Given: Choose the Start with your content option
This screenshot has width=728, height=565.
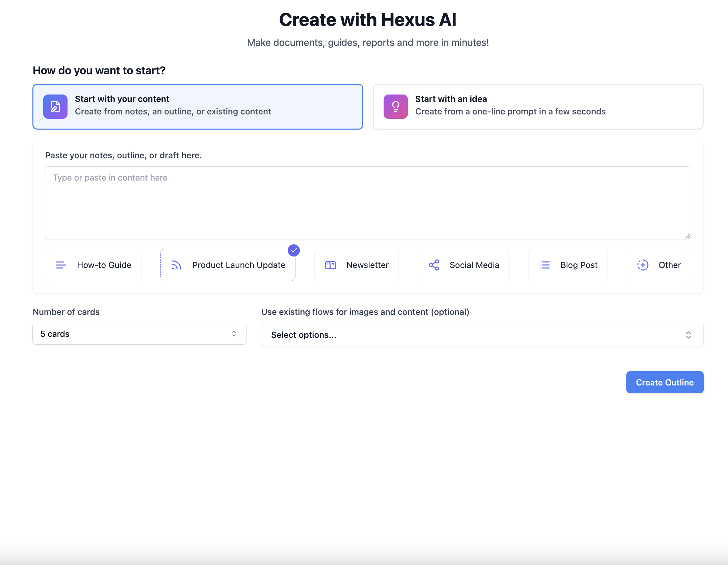Looking at the screenshot, I should pos(198,107).
